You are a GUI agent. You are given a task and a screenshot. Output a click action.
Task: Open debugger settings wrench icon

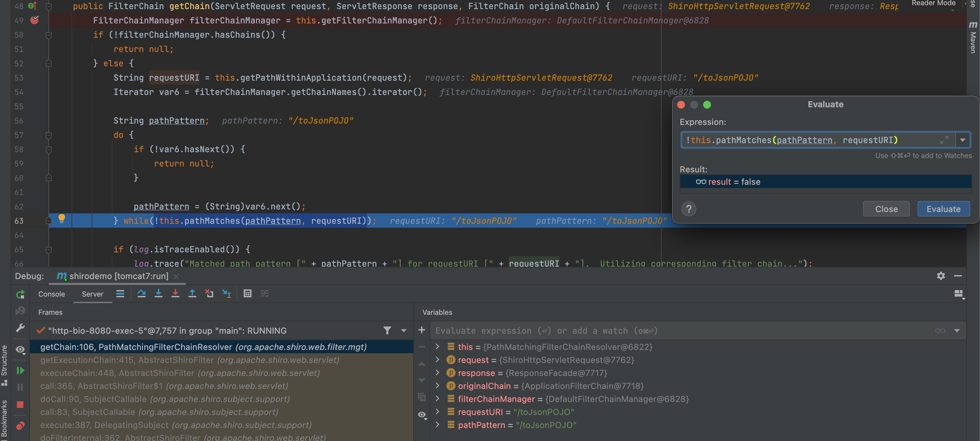coord(20,328)
